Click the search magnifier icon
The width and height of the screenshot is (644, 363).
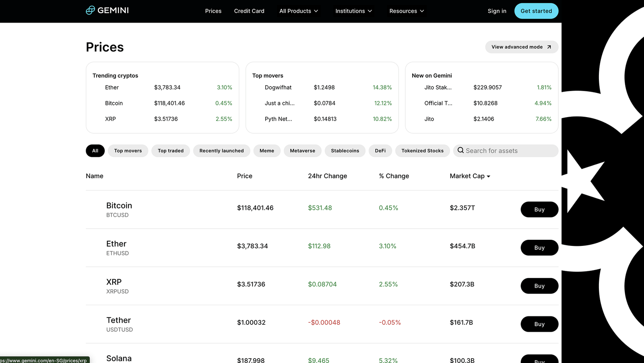click(460, 151)
